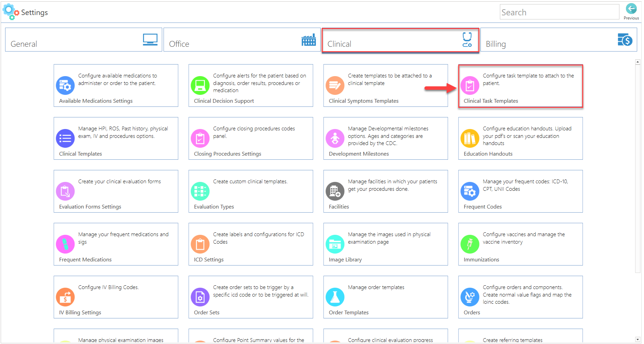644x344 pixels.
Task: Open the Billing tab
Action: click(559, 40)
